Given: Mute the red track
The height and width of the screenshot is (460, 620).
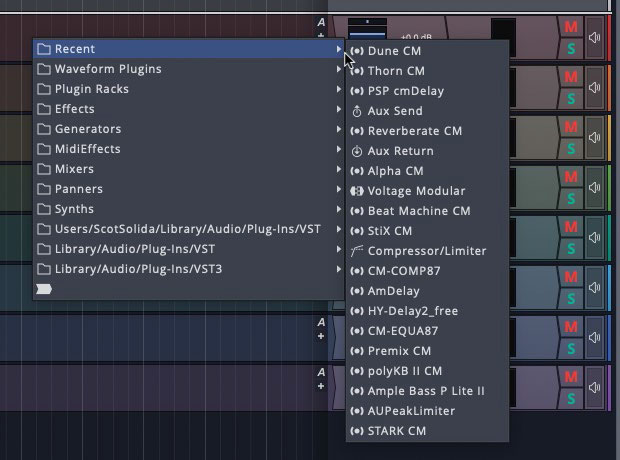Looking at the screenshot, I should click(x=571, y=27).
